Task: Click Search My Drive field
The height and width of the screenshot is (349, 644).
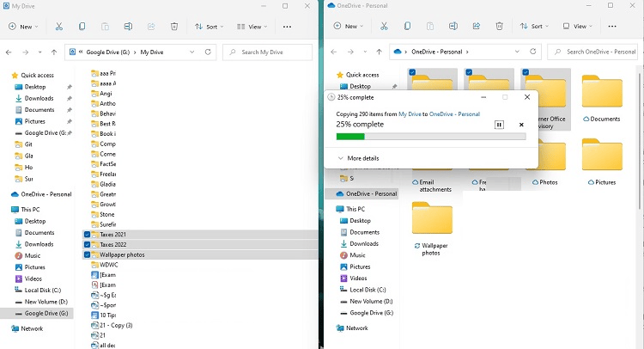Action: 267,52
